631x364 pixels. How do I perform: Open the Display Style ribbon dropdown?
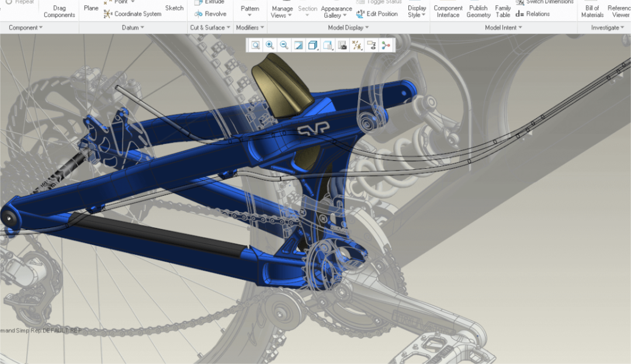[x=417, y=11]
